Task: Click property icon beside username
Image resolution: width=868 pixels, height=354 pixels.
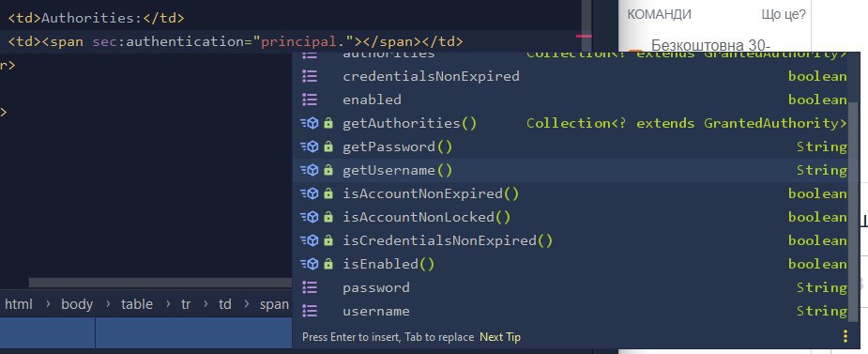Action: click(310, 312)
